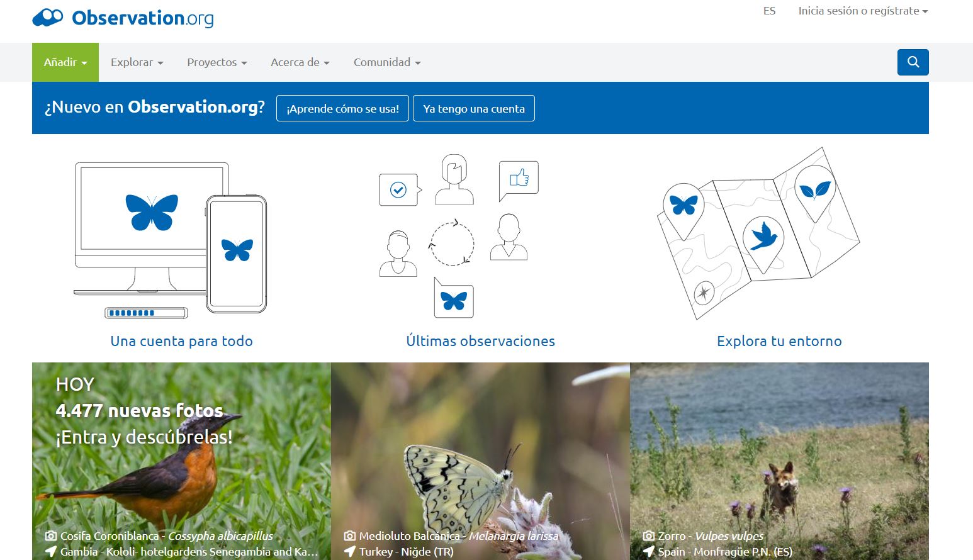Click camera icon beside Cosifa Coroniblanca
The width and height of the screenshot is (973, 560).
[x=51, y=536]
